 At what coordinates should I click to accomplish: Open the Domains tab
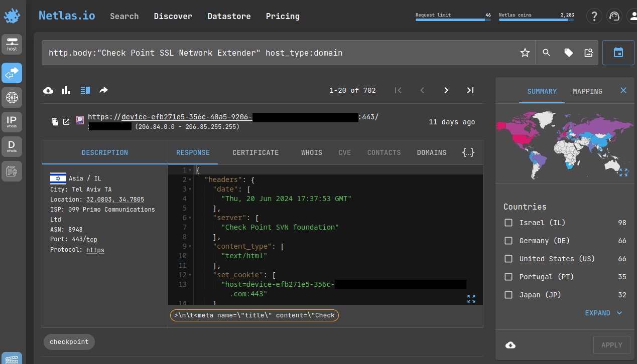click(431, 152)
